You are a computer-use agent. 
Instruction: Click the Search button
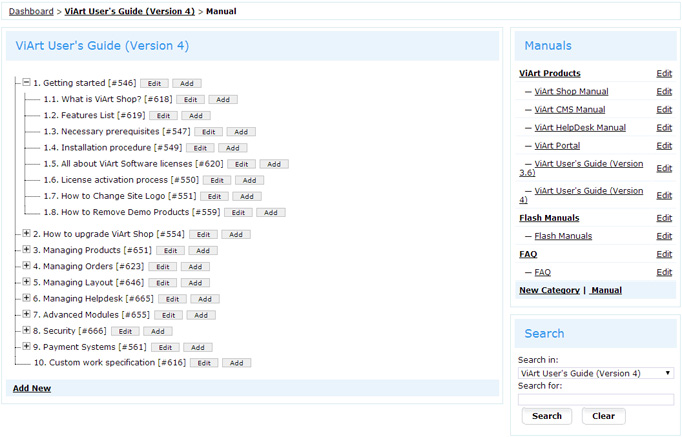547,416
